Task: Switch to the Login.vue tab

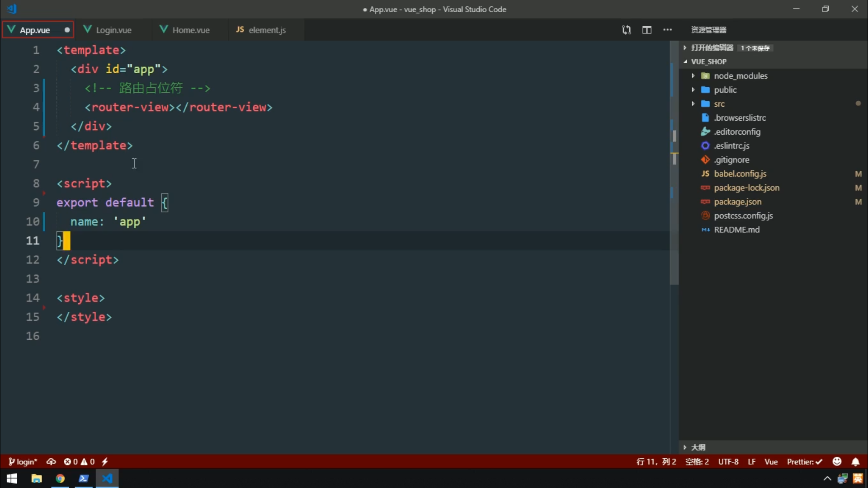Action: click(x=113, y=30)
